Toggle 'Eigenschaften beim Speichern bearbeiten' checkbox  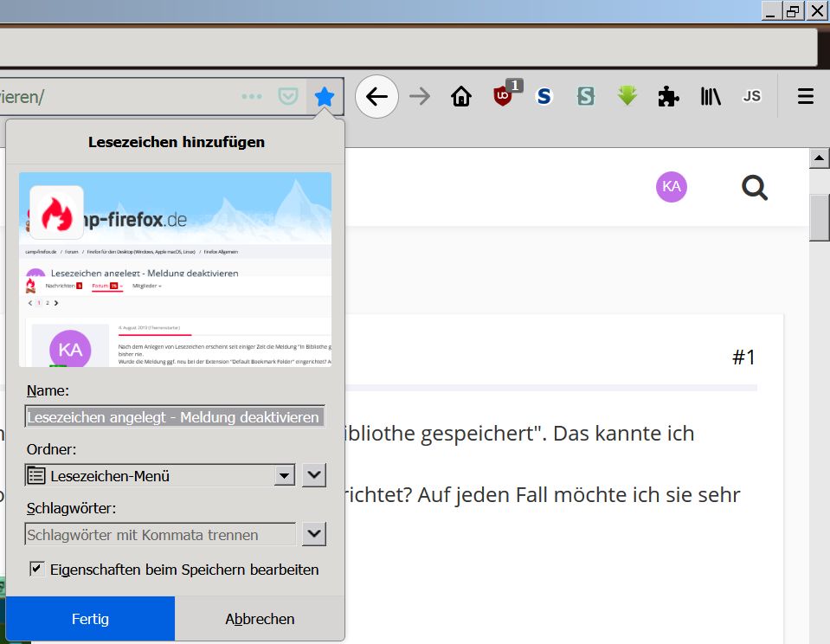[x=37, y=569]
